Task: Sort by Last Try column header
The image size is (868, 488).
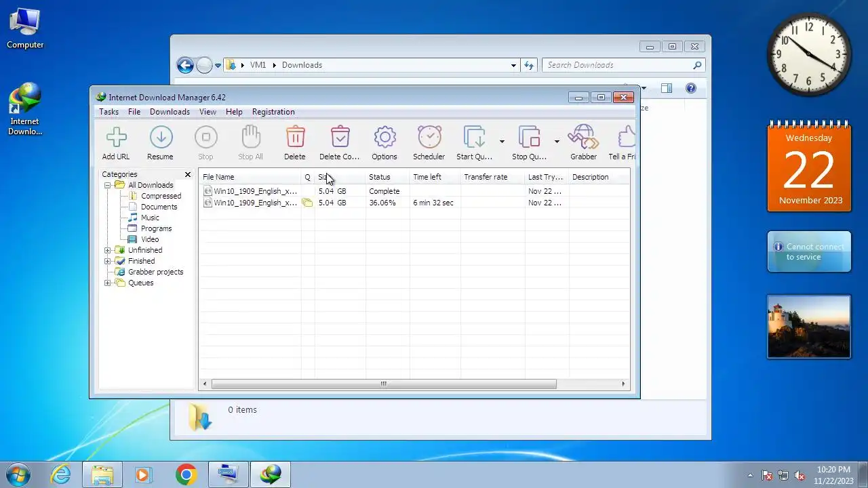Action: pos(547,177)
